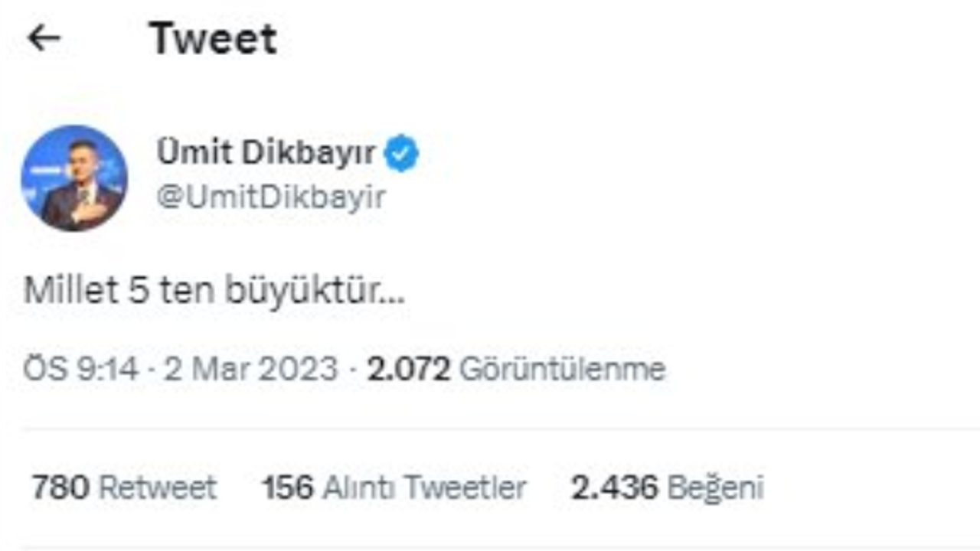The image size is (980, 551).
Task: Select the tweet text Millet 5 ten büyüktür
Action: pyautogui.click(x=214, y=292)
